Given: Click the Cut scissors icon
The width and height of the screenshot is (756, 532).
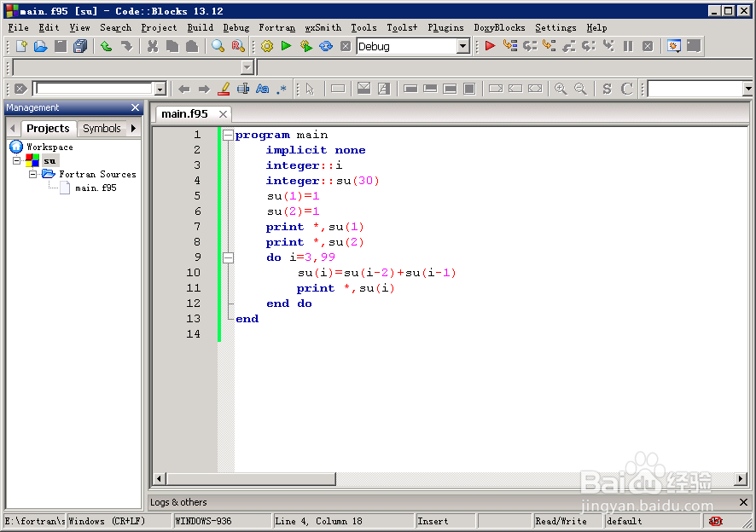Looking at the screenshot, I should pyautogui.click(x=153, y=46).
